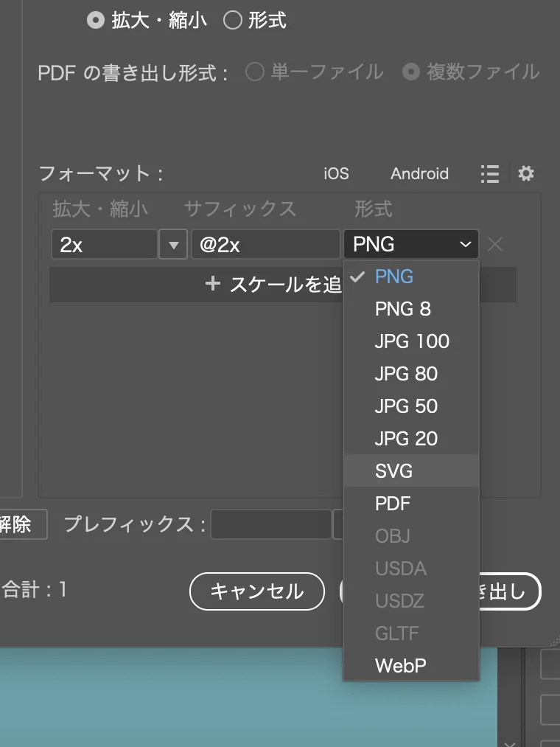Pick JPG 80 in the format menu
Image resolution: width=560 pixels, height=747 pixels.
pos(406,374)
